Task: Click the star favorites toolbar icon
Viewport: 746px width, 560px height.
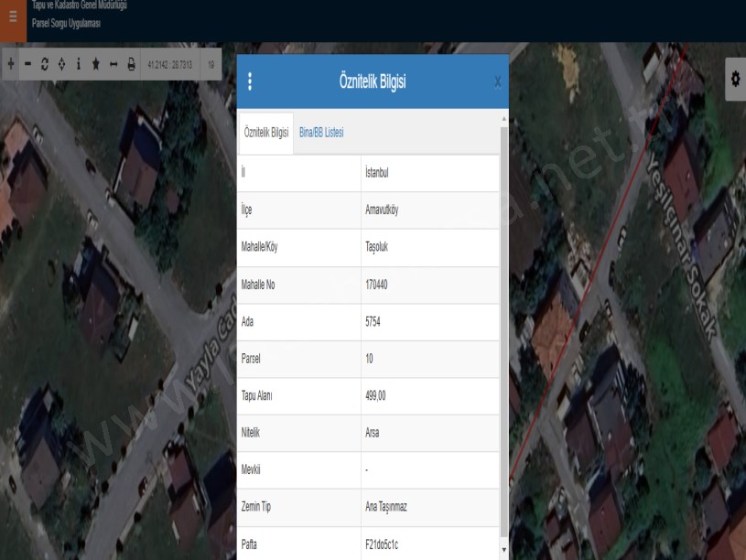Action: pyautogui.click(x=96, y=64)
